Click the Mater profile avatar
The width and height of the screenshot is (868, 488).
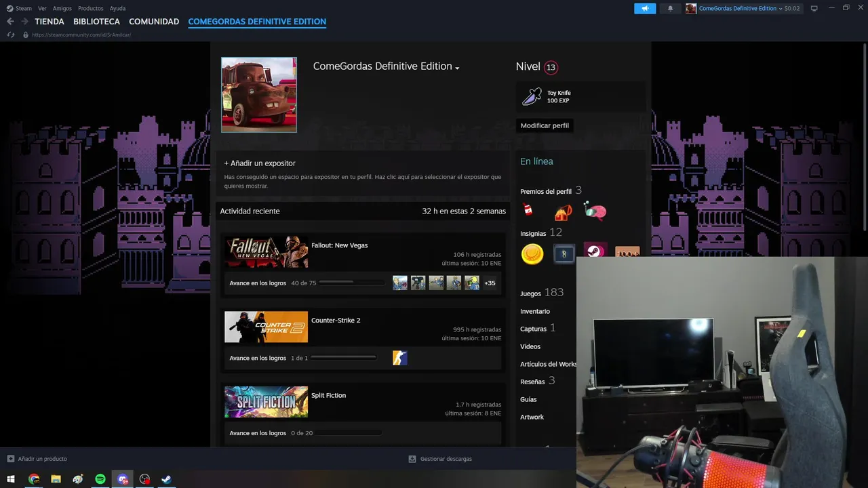pos(259,95)
